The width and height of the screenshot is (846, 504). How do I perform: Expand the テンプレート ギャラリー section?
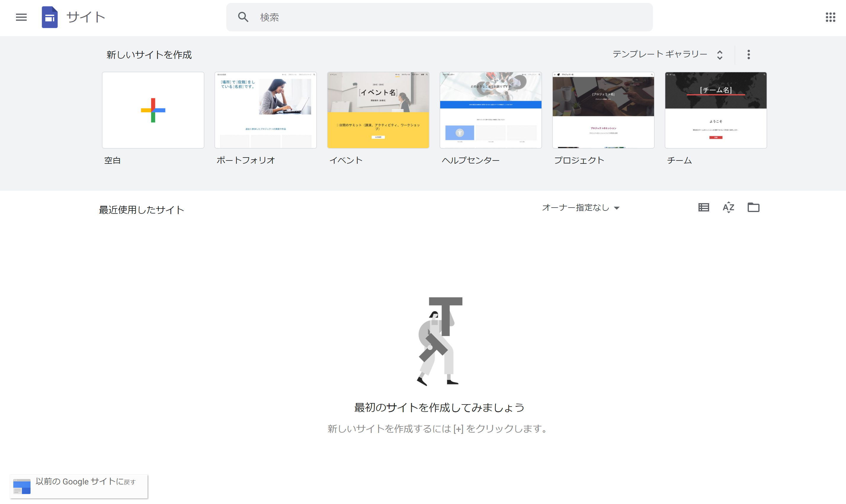pyautogui.click(x=667, y=54)
